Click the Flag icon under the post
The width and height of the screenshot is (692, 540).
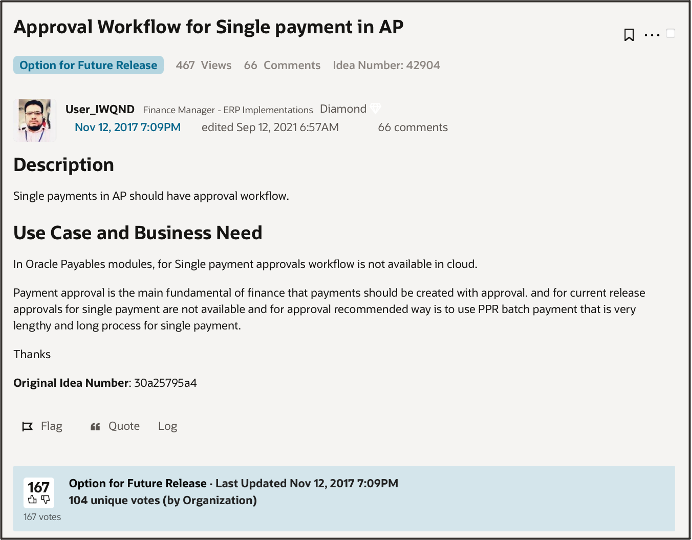click(x=27, y=426)
